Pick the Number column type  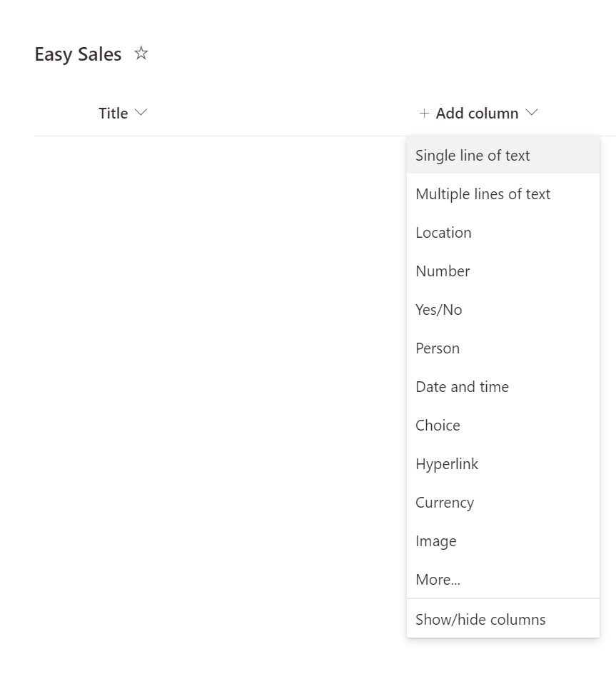coord(443,271)
